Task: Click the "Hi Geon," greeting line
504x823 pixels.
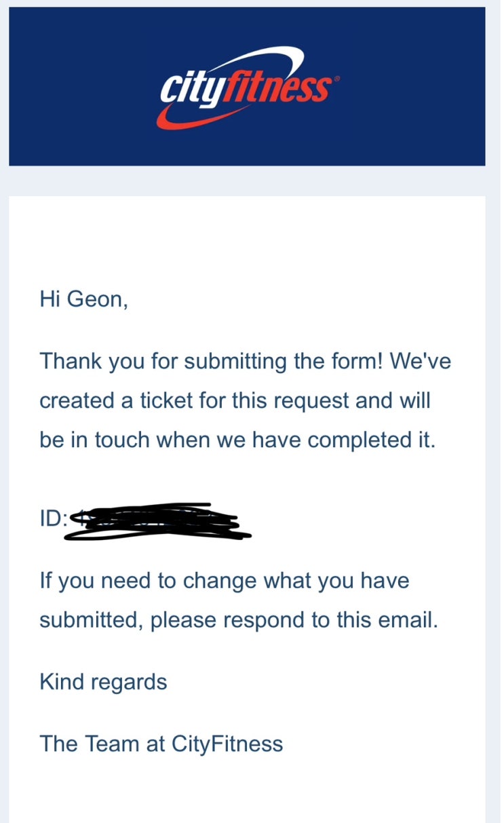Action: (x=83, y=299)
